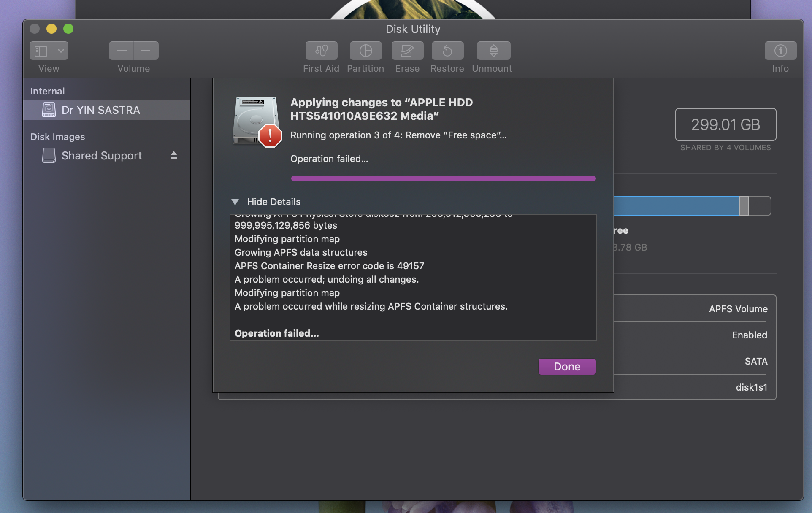Click the blue disk usage bar
This screenshot has width=812, height=513.
(676, 206)
